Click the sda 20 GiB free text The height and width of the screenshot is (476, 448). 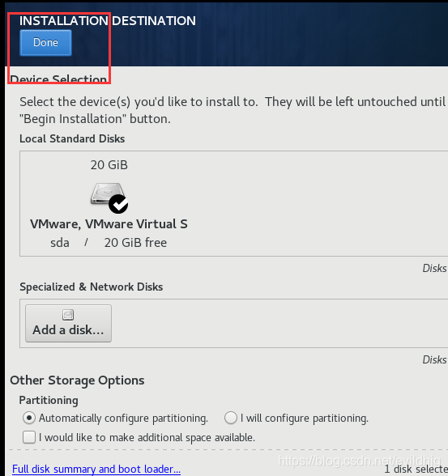[x=109, y=243]
